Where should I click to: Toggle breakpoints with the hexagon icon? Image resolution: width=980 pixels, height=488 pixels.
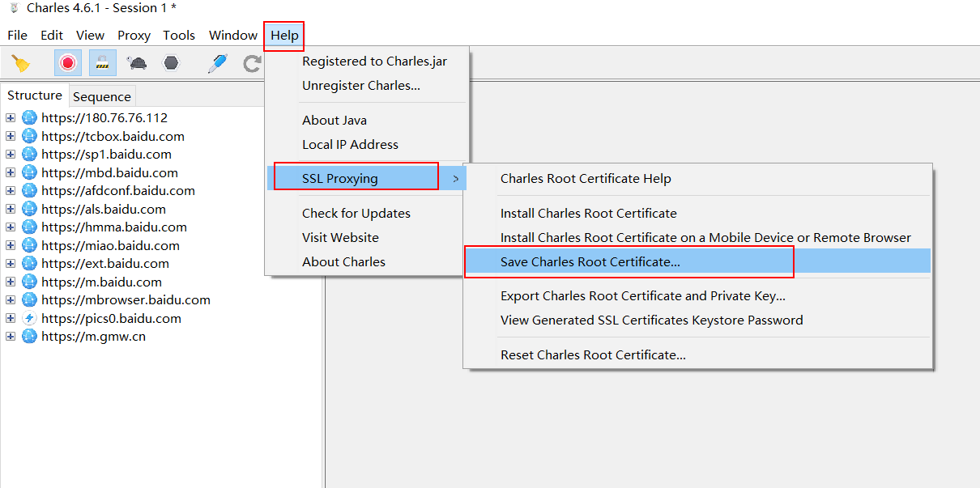coord(171,63)
